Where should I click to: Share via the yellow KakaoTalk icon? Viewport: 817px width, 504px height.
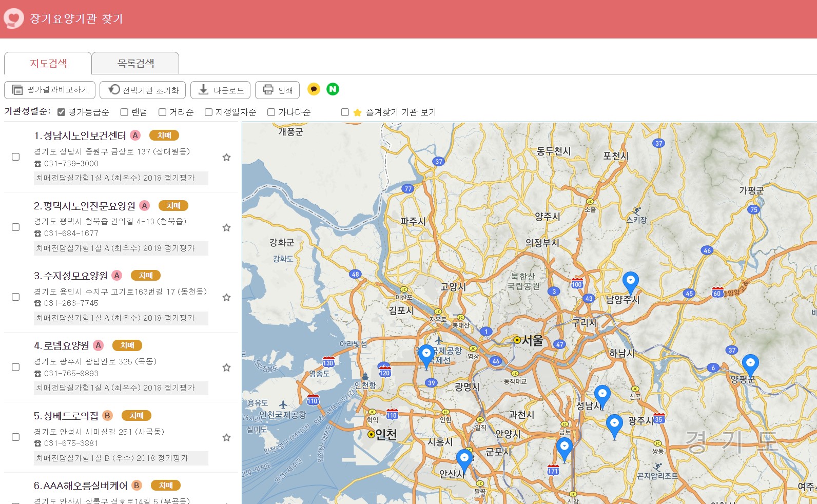[314, 89]
